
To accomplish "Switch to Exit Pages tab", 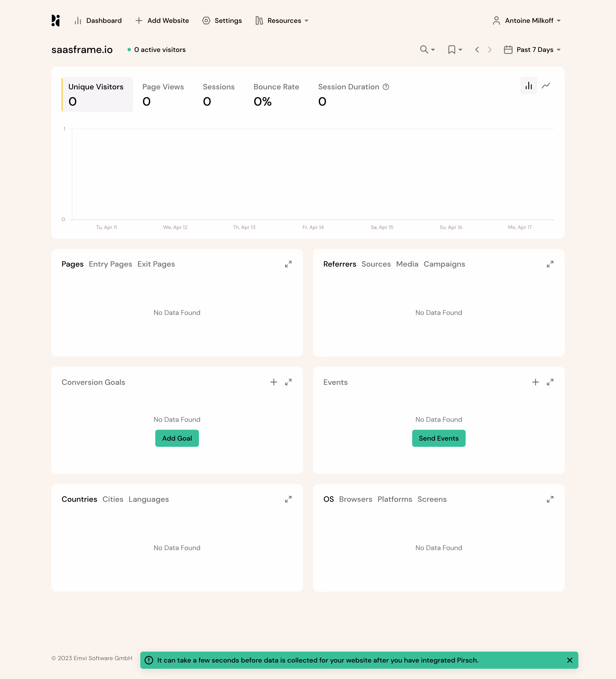I will (x=156, y=264).
